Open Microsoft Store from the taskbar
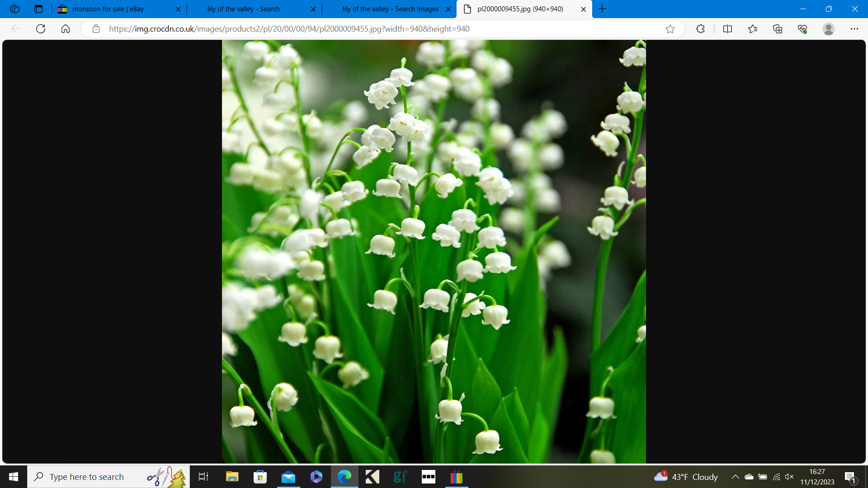Viewport: 868px width, 488px height. (260, 477)
